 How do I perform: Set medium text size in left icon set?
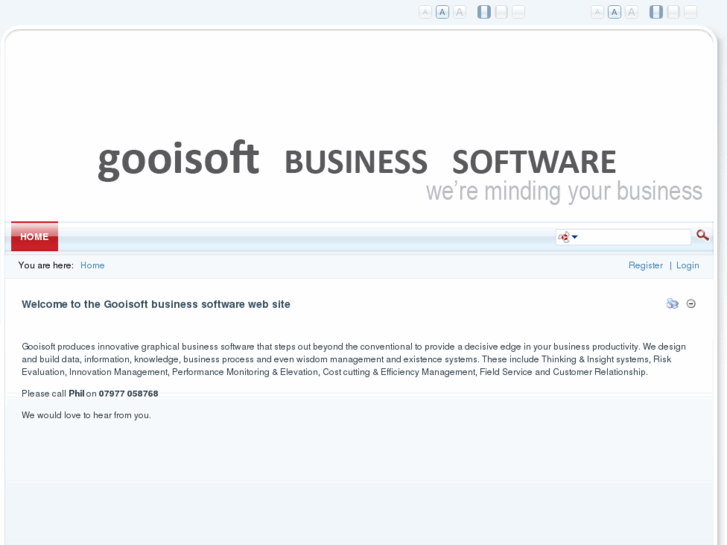tap(442, 12)
